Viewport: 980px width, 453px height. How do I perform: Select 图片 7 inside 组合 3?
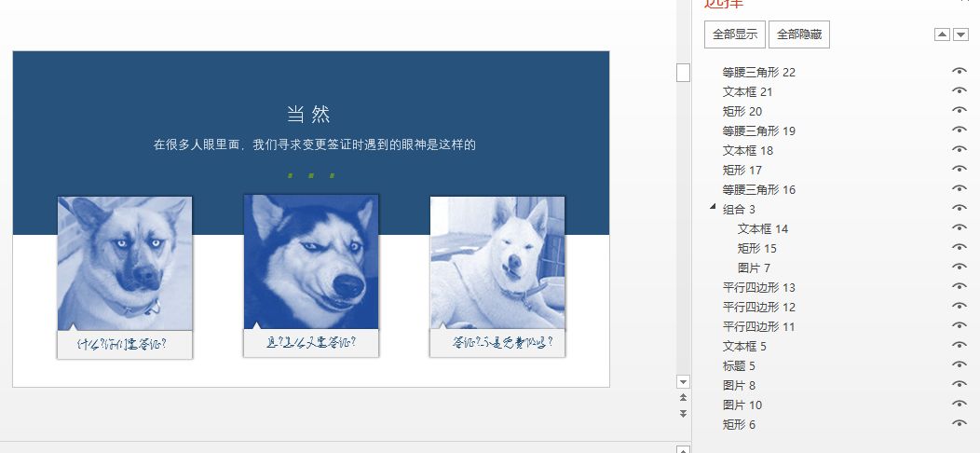[x=754, y=268]
